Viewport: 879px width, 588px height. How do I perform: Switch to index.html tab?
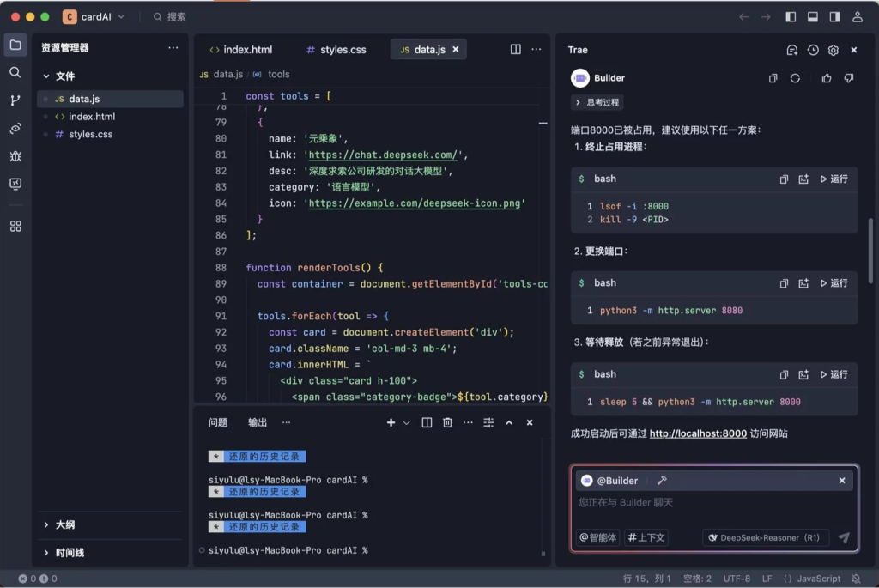(240, 50)
